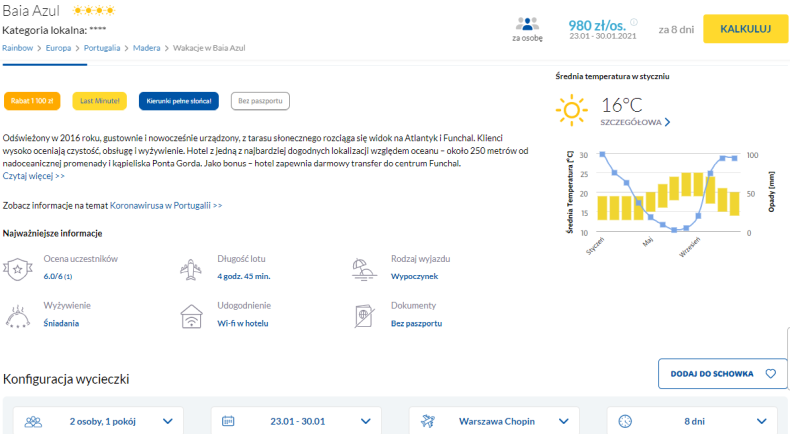
Task: Open the Warszawa Chopin airport dropdown
Action: click(x=496, y=421)
